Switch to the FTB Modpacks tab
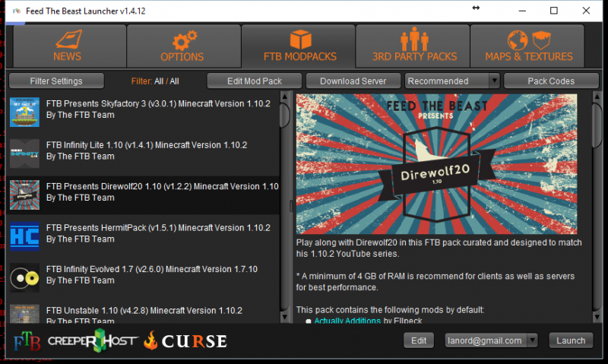608x364 pixels. click(299, 46)
